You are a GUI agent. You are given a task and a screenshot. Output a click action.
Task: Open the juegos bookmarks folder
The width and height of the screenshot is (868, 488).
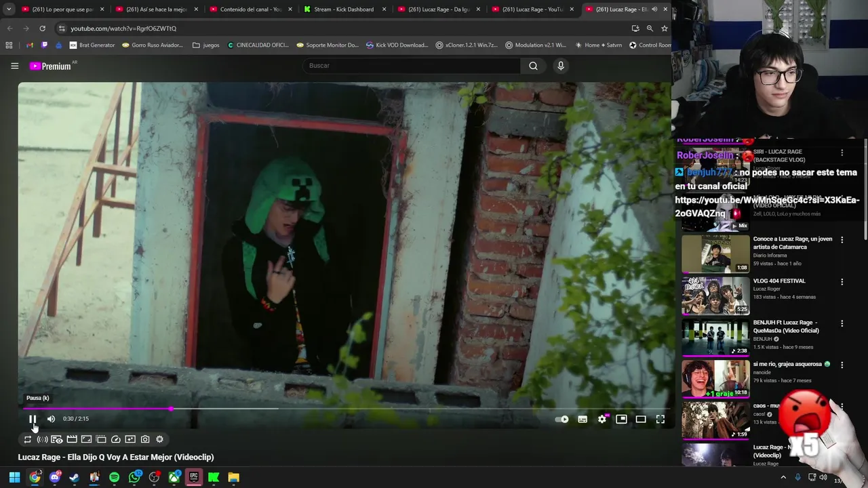tap(206, 45)
